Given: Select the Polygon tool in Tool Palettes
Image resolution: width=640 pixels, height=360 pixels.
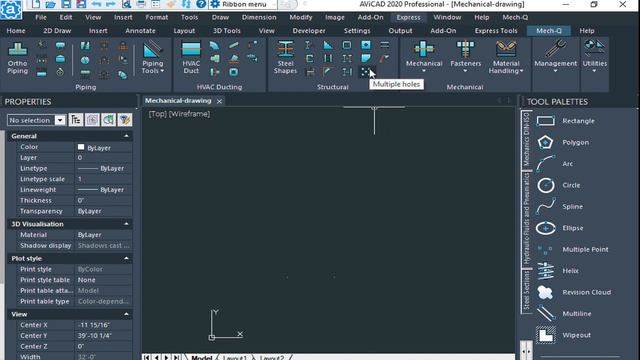Looking at the screenshot, I should [563, 142].
